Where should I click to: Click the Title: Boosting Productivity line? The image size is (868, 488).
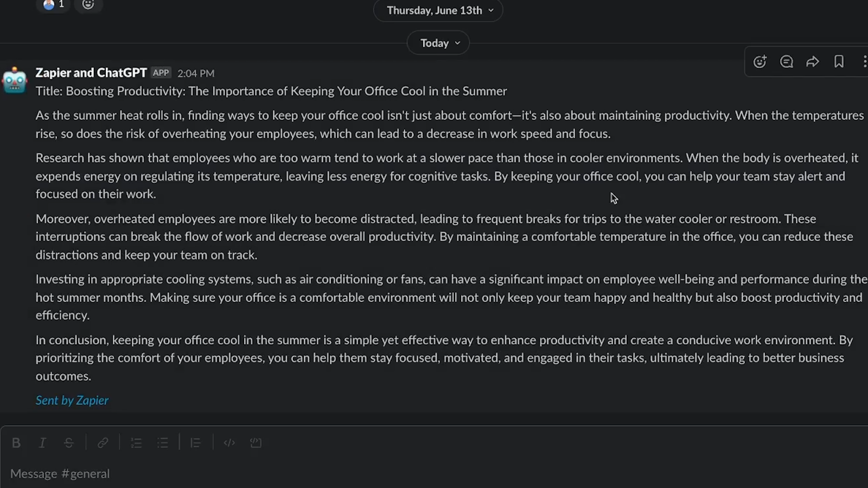[x=271, y=91]
